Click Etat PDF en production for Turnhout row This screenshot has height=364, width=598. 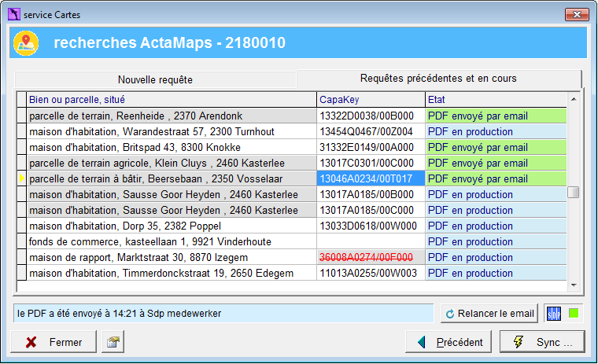coord(496,131)
